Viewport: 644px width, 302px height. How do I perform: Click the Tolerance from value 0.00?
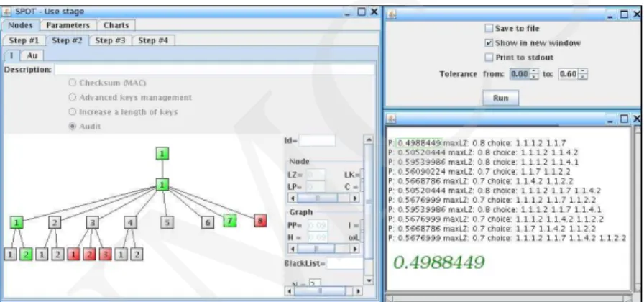point(520,74)
